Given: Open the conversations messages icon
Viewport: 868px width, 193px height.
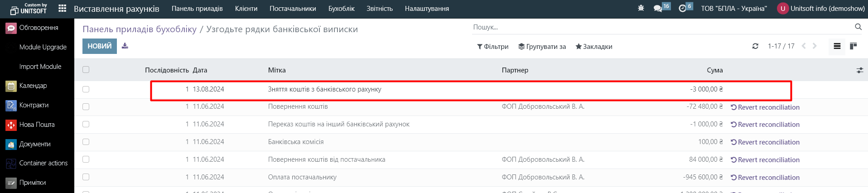Looking at the screenshot, I should point(658,9).
